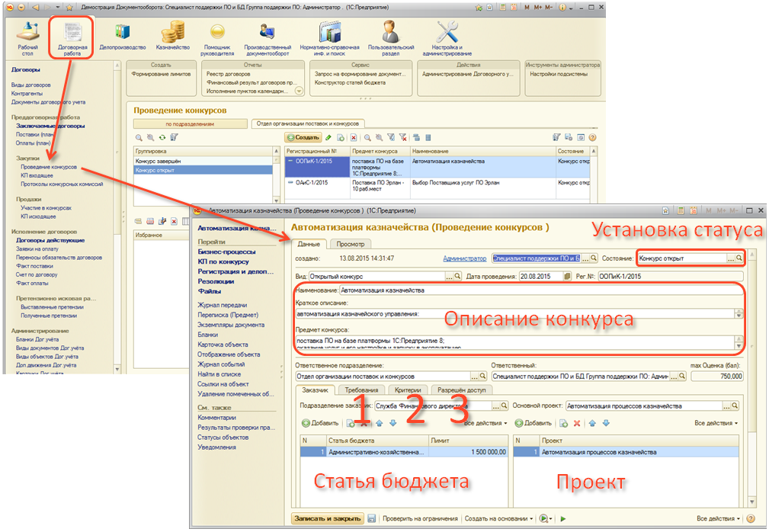Open the Рабочий стол section icon
This screenshot has height=532, width=769.
(x=28, y=37)
